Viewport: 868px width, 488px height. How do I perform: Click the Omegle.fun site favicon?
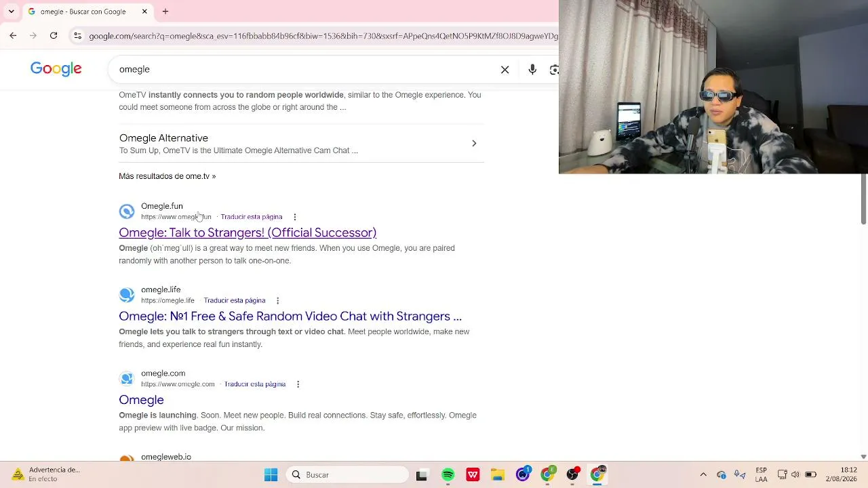(x=127, y=211)
